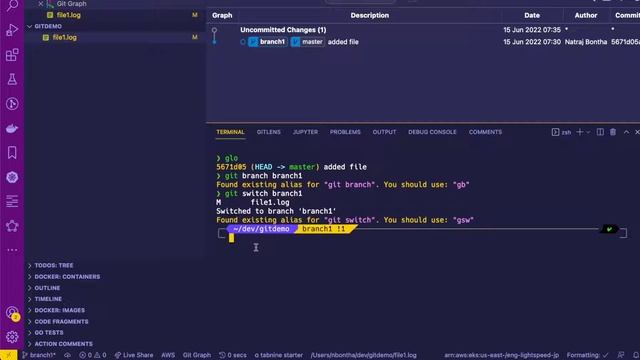The height and width of the screenshot is (360, 640).
Task: Click the branch1 branch label
Action: coord(268,42)
